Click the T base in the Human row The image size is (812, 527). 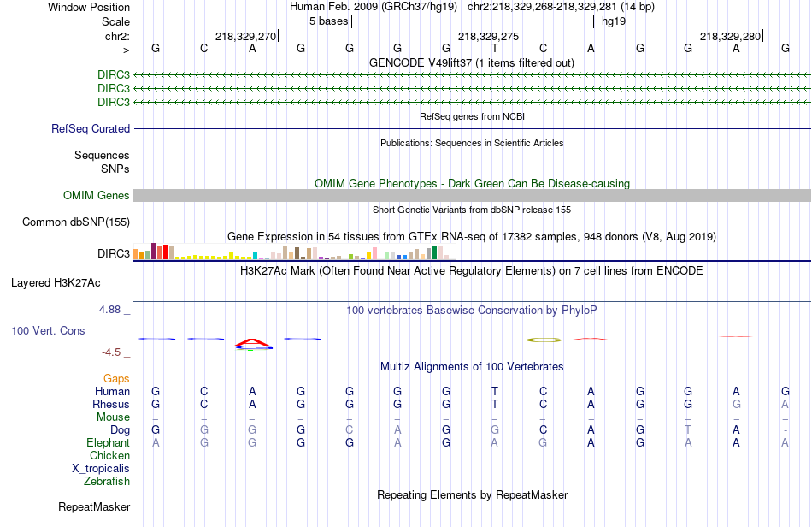coord(495,391)
